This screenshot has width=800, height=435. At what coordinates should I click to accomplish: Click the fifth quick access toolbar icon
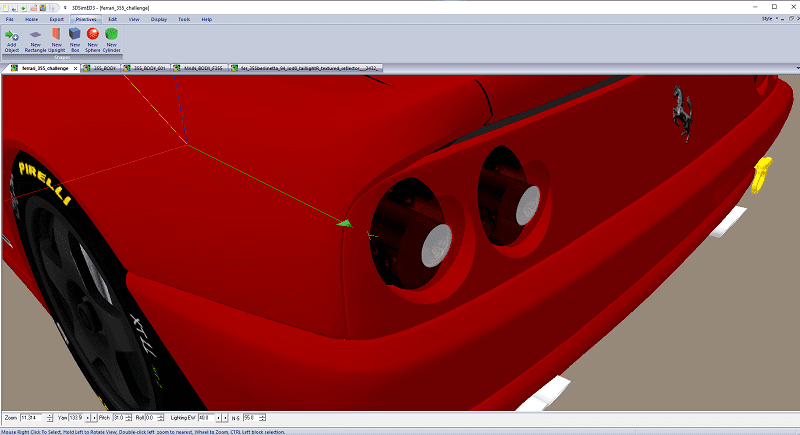[x=43, y=8]
